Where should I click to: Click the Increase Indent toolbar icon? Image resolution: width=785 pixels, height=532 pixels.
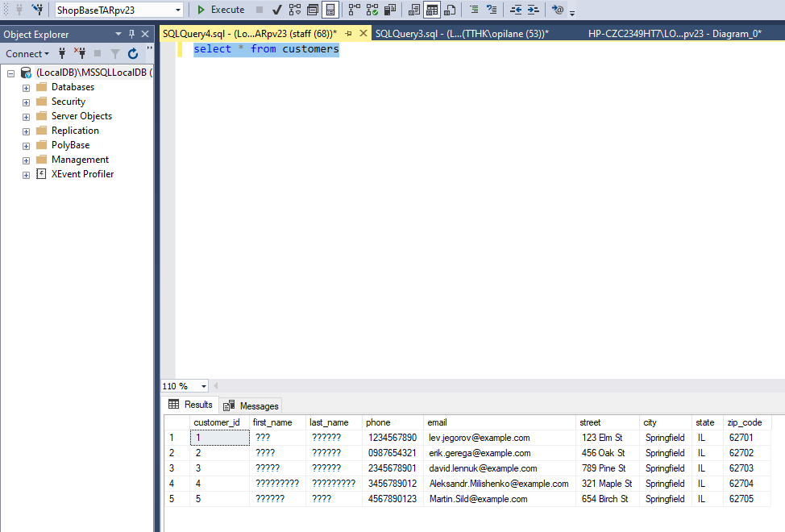point(534,10)
